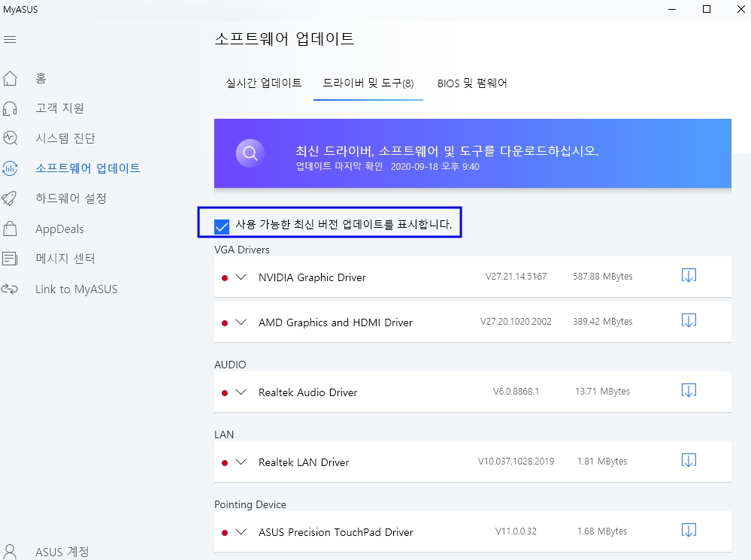The width and height of the screenshot is (751, 560).
Task: Expand Realtek Audio Driver details chevron
Action: [x=241, y=392]
